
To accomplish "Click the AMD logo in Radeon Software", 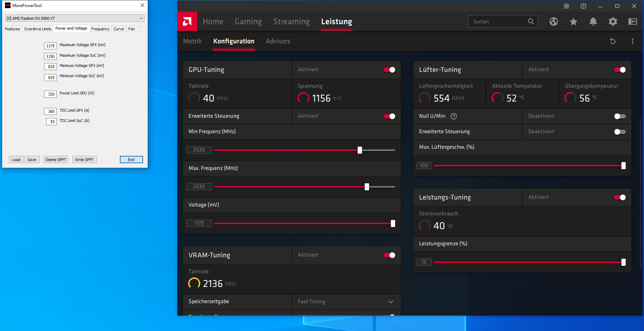I will tap(187, 22).
